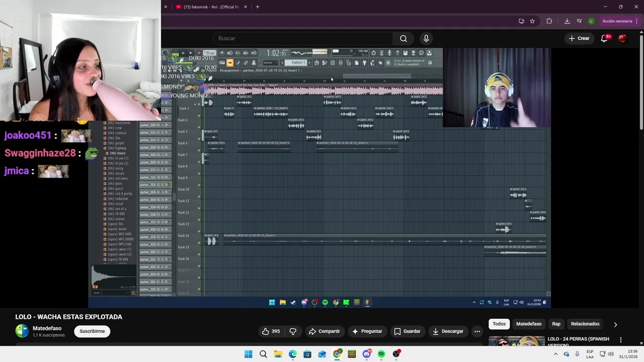Toggle the FL Studio typing keyboard to piano icon

(222, 62)
